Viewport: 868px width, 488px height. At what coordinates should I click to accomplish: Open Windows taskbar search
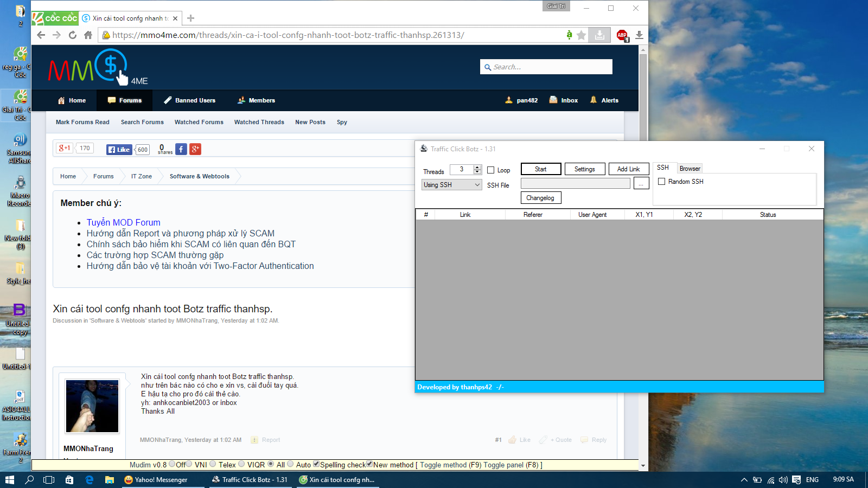(x=29, y=480)
